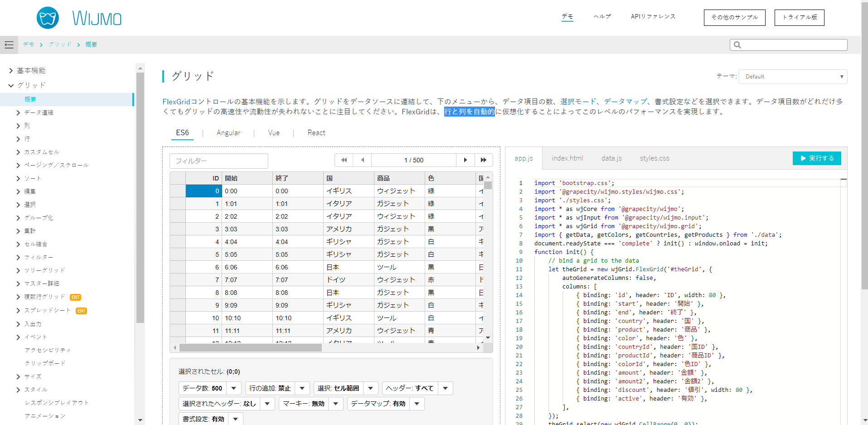Toggle the sidebar hamburger menu icon
This screenshot has height=425, width=868.
[x=9, y=45]
